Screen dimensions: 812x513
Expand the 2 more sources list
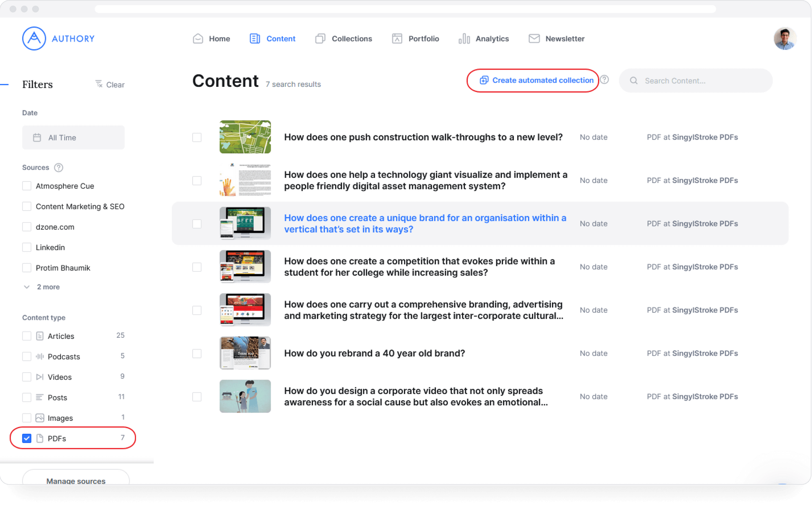[42, 287]
